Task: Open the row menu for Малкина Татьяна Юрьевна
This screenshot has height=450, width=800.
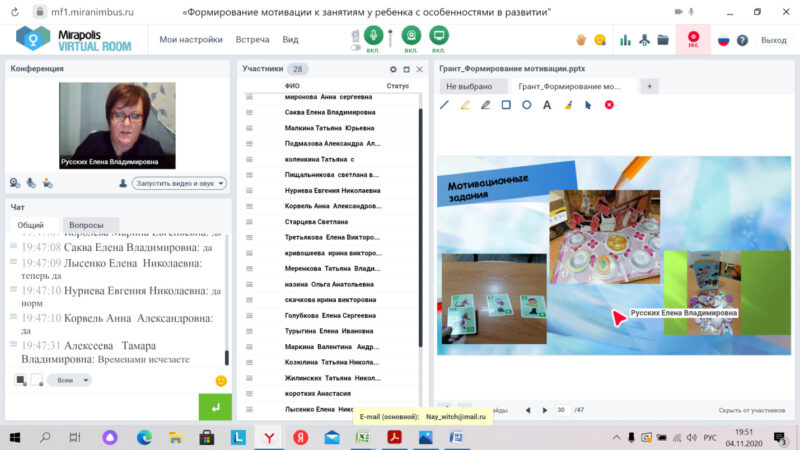Action: pyautogui.click(x=249, y=128)
